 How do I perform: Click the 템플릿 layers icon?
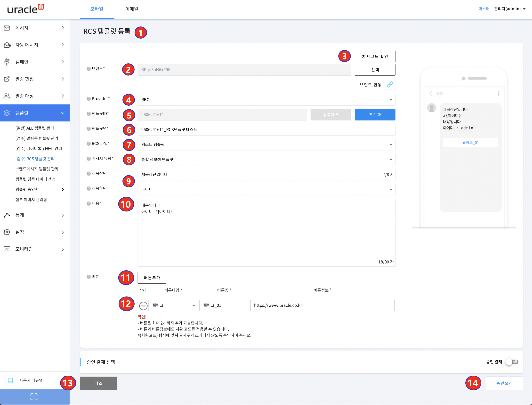7,113
